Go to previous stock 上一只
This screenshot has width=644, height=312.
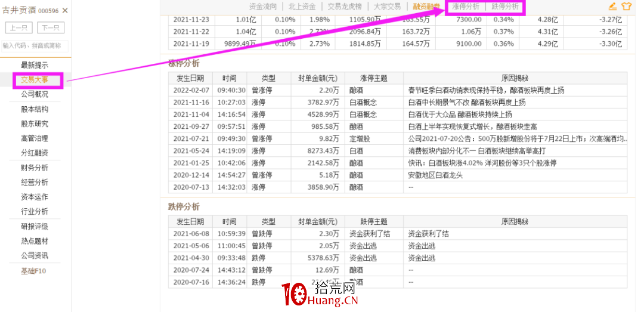[x=19, y=28]
